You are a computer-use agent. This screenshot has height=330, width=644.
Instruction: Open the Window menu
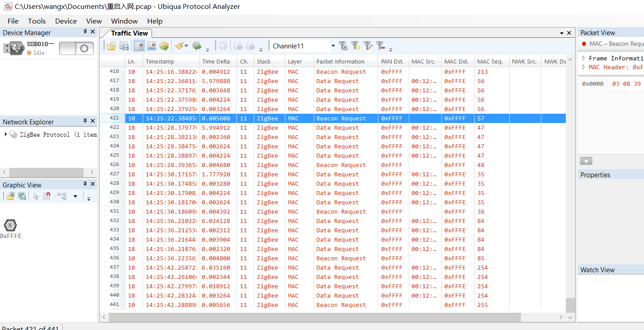[124, 21]
